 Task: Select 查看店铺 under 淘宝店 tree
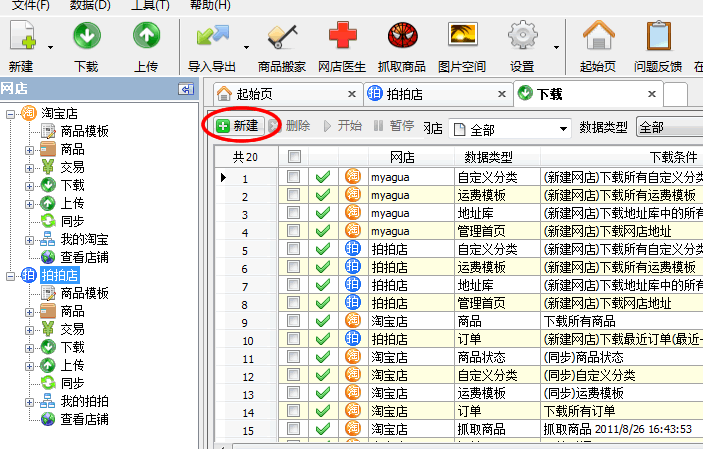point(84,257)
